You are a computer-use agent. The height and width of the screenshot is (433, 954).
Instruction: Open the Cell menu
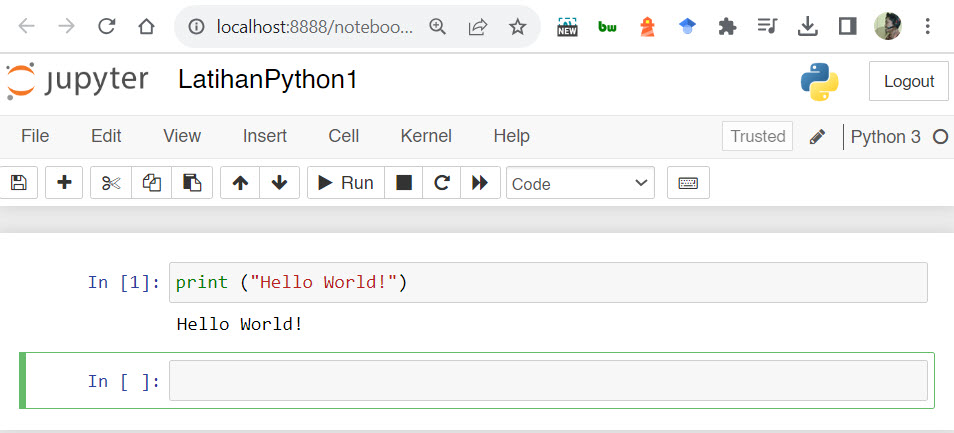click(344, 136)
